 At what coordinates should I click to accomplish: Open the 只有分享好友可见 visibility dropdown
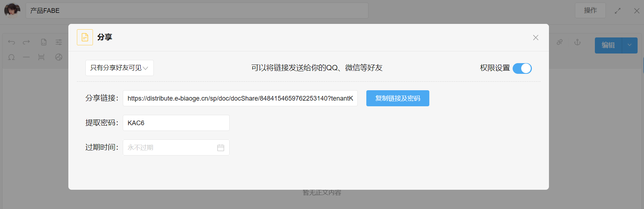[119, 68]
